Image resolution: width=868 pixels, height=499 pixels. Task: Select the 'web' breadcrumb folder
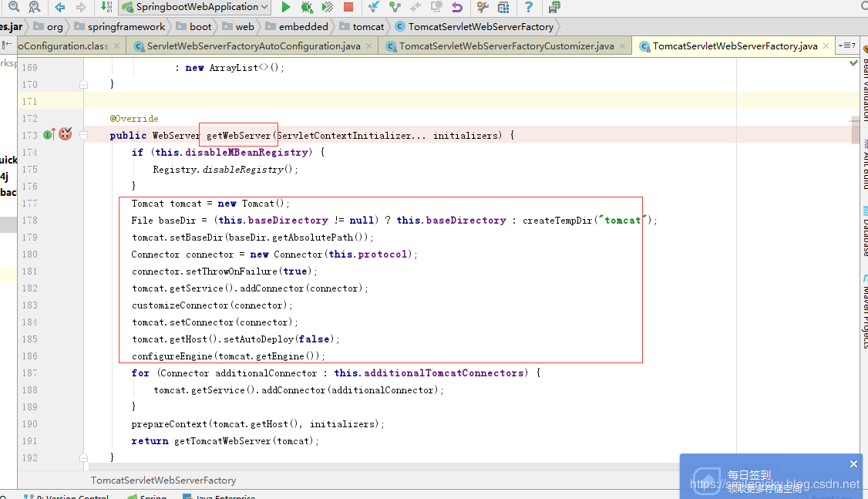tap(238, 26)
